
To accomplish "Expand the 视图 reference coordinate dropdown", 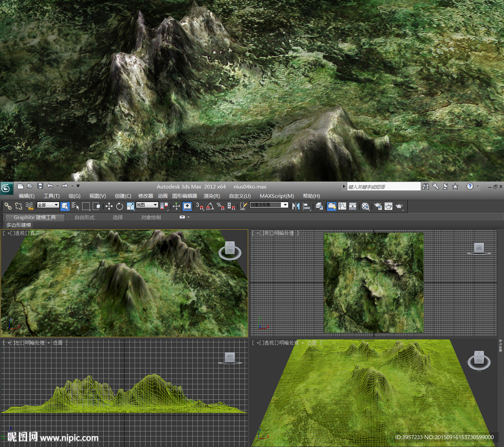I will 147,205.
